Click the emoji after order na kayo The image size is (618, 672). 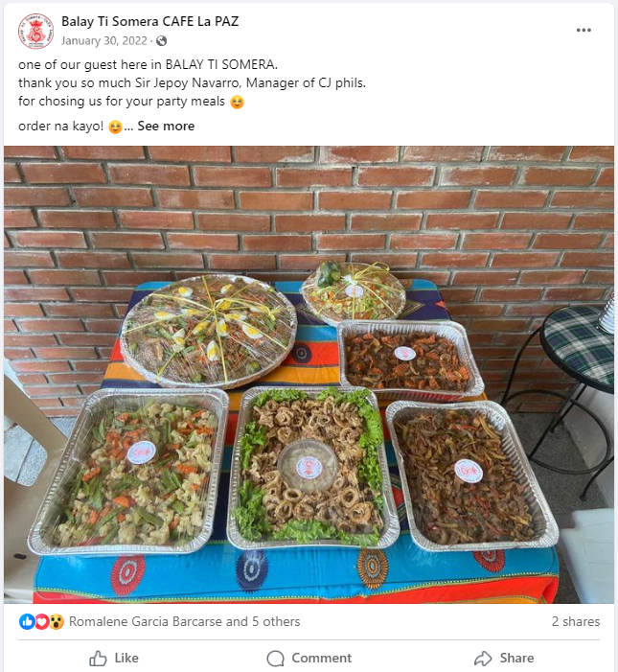[x=115, y=127]
